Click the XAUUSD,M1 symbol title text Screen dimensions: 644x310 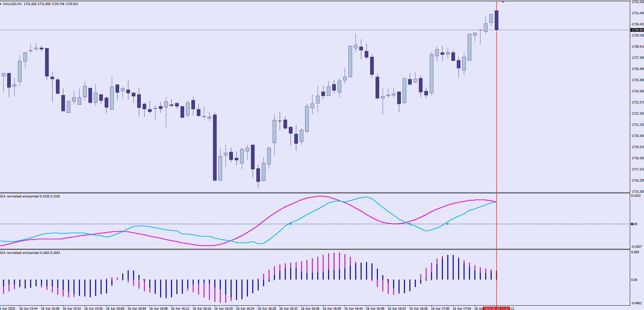pos(12,4)
